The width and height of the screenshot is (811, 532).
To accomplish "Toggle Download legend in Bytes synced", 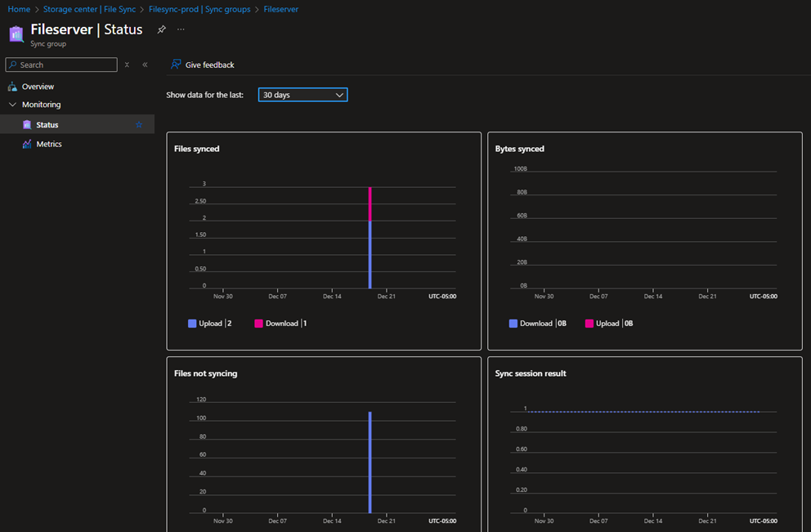I will click(x=535, y=324).
